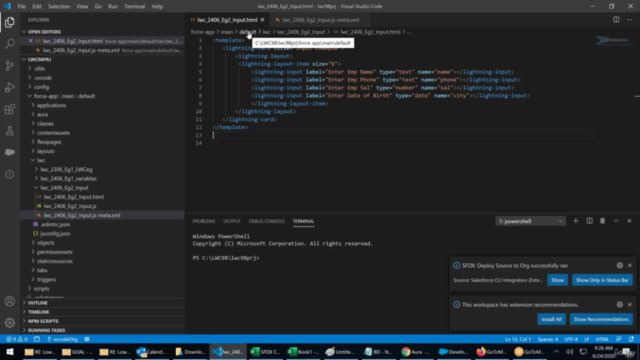Click the Show button on deploy notification

point(558,280)
